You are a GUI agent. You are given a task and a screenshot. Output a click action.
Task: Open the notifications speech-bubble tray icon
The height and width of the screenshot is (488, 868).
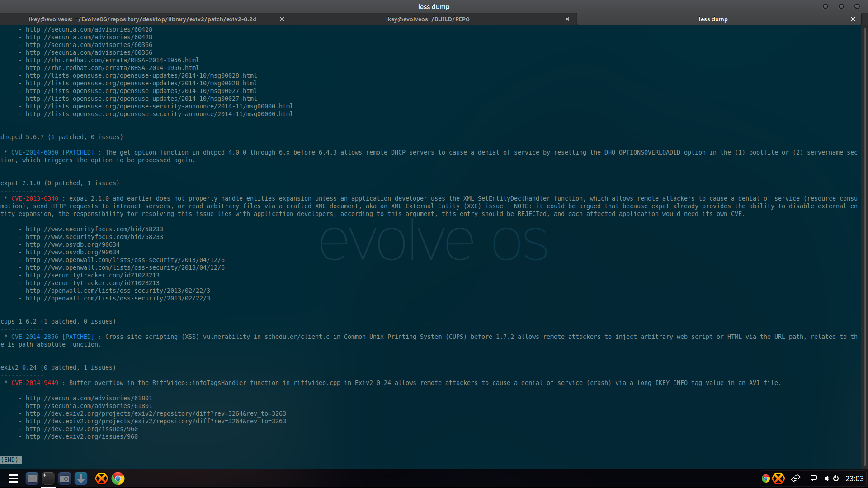tap(813, 479)
